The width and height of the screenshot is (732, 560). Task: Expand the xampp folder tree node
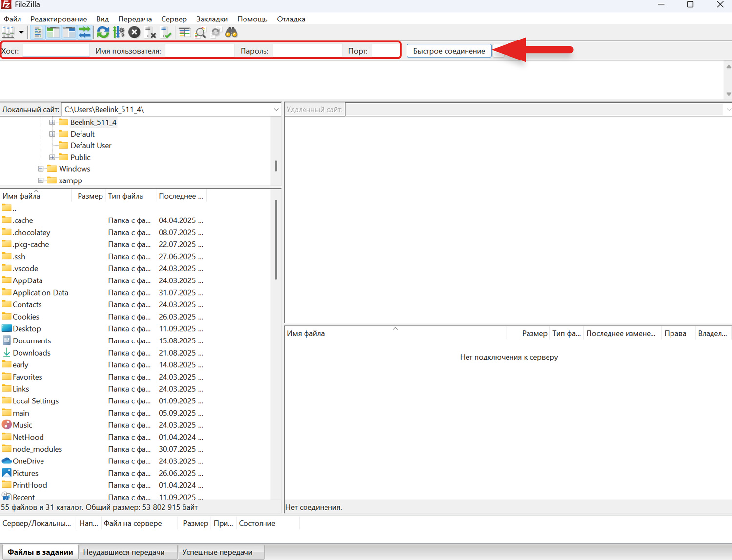pyautogui.click(x=41, y=180)
